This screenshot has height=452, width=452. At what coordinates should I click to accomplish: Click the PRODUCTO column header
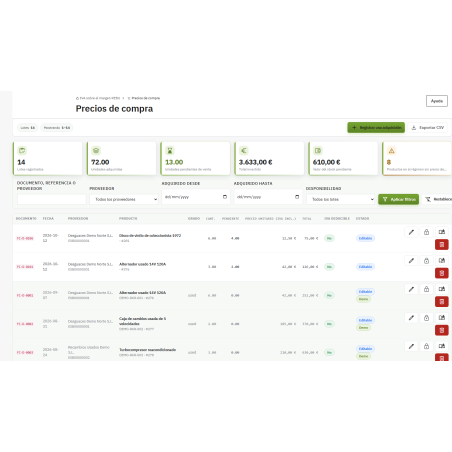click(x=128, y=219)
